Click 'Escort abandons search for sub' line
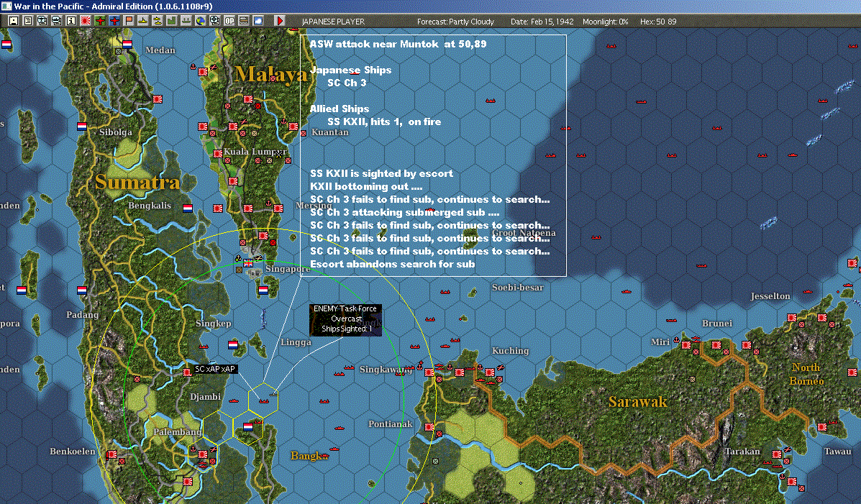 tap(393, 264)
